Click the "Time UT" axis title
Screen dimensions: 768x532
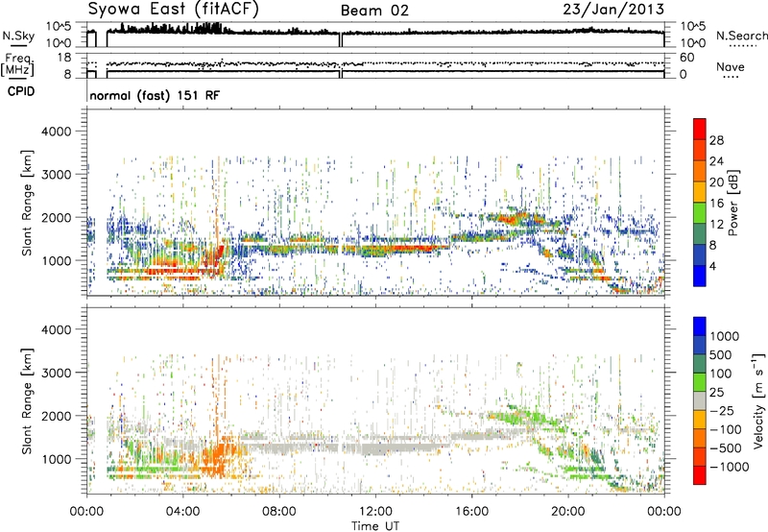click(x=375, y=526)
